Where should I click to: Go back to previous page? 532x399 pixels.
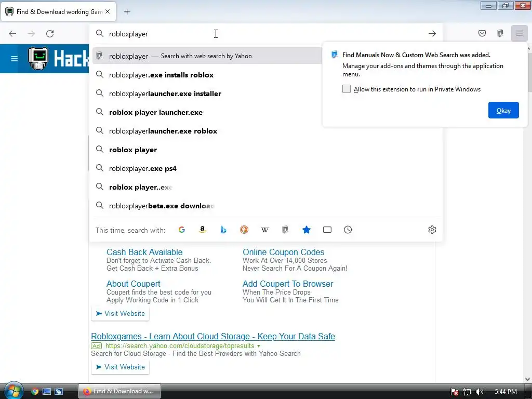[x=12, y=34]
